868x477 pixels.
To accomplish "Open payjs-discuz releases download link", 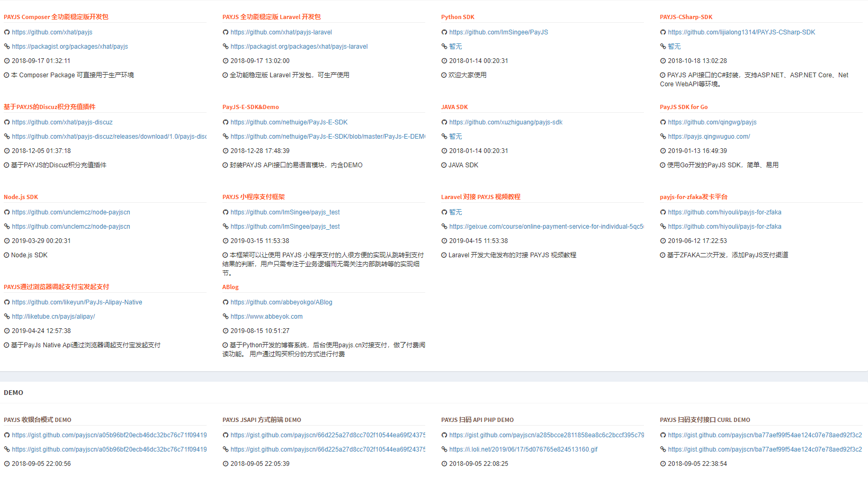I will (109, 137).
